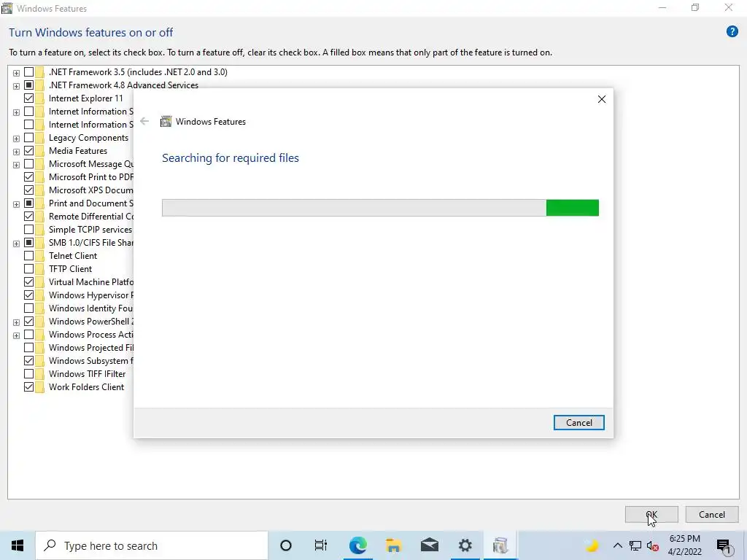747x560 pixels.
Task: Click folder icon beside Legacy Components
Action: point(40,138)
